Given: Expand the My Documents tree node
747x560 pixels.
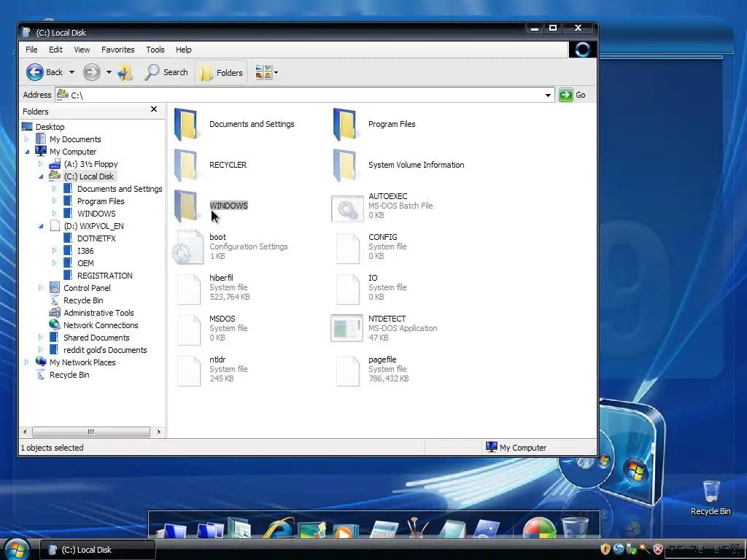Looking at the screenshot, I should point(27,139).
